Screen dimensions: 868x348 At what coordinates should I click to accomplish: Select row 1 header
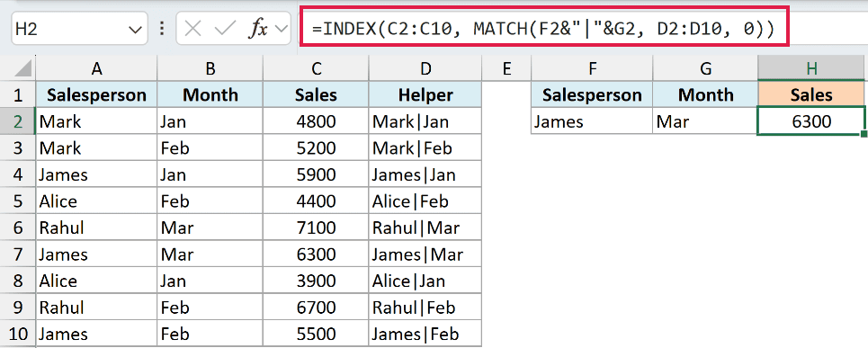click(x=18, y=94)
